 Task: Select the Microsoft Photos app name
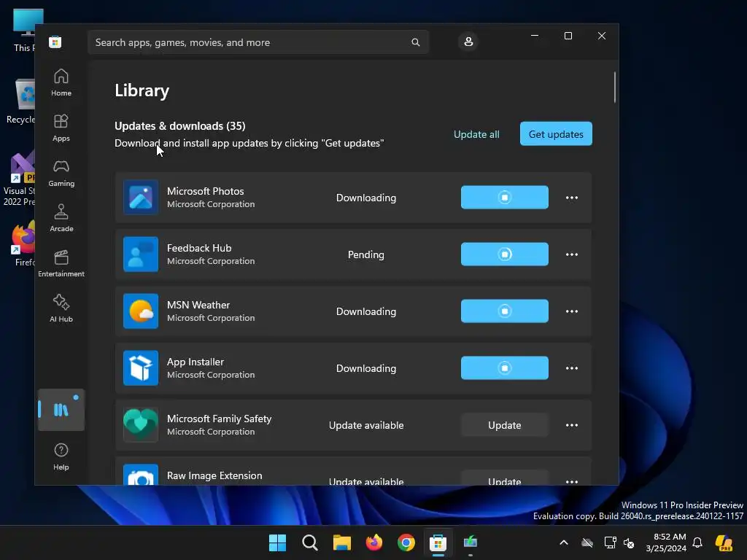205,191
